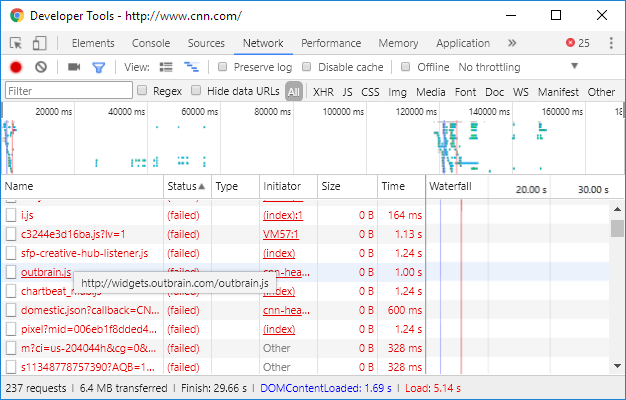626x400 pixels.
Task: Click the scrollbar up arrow
Action: coord(617,209)
